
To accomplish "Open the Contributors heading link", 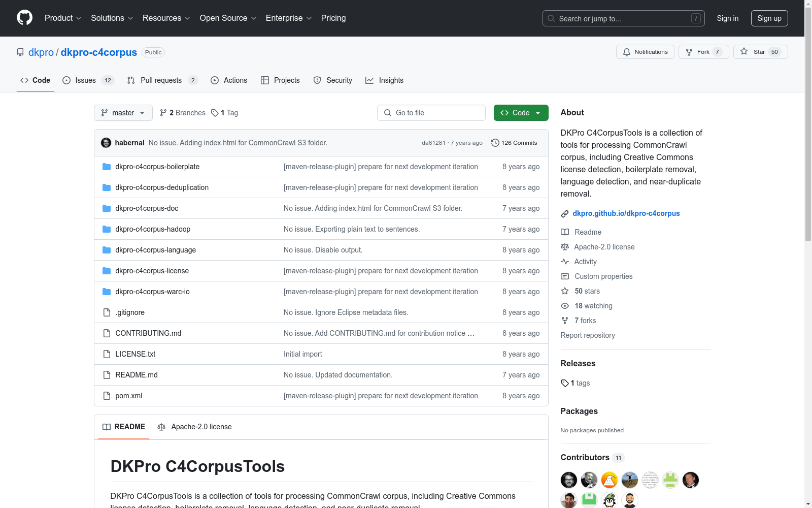I will 592,457.
